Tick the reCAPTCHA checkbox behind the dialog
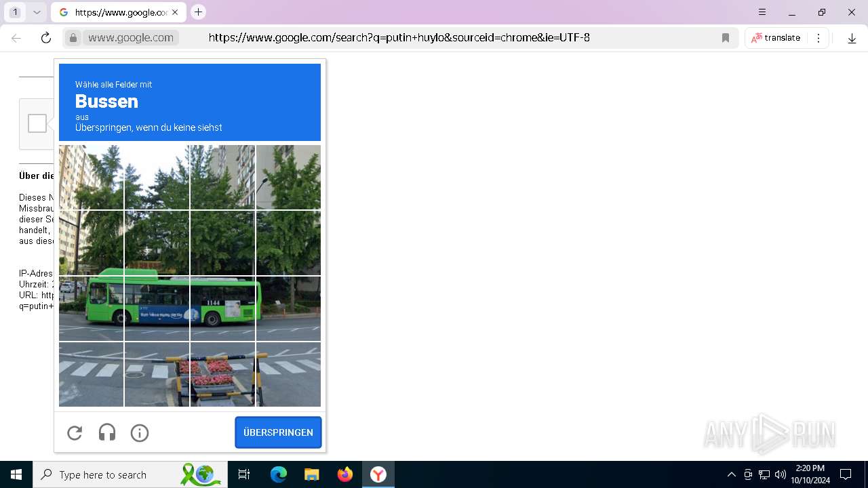This screenshot has height=488, width=868. tap(37, 123)
